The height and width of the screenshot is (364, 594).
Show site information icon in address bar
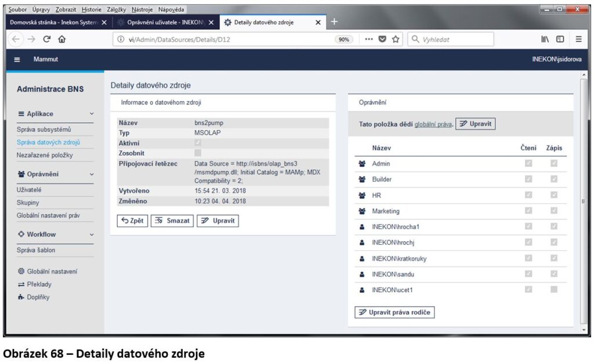[121, 39]
